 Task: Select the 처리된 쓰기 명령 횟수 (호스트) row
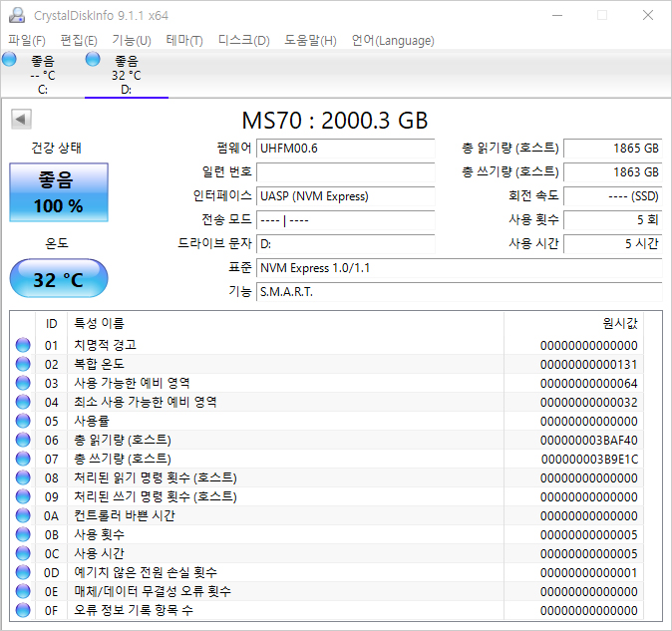point(327,496)
